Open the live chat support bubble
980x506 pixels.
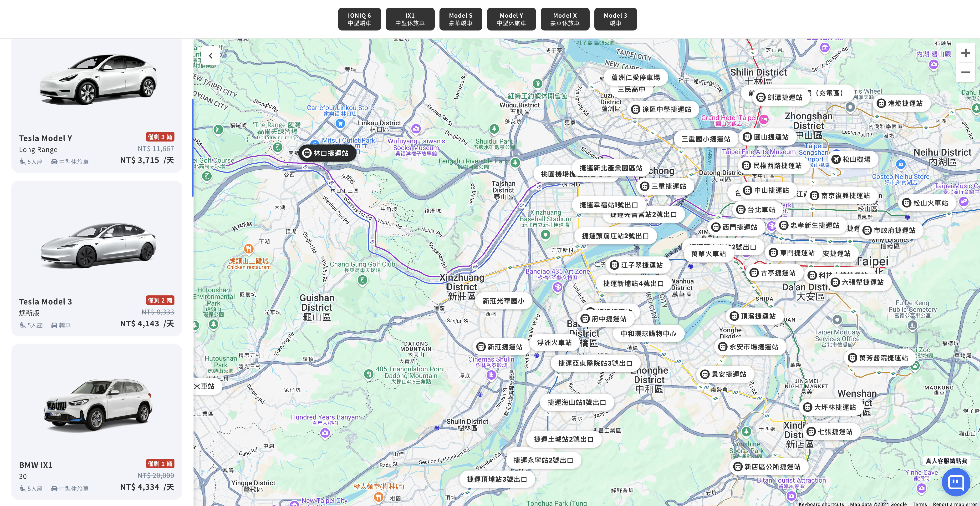click(956, 482)
